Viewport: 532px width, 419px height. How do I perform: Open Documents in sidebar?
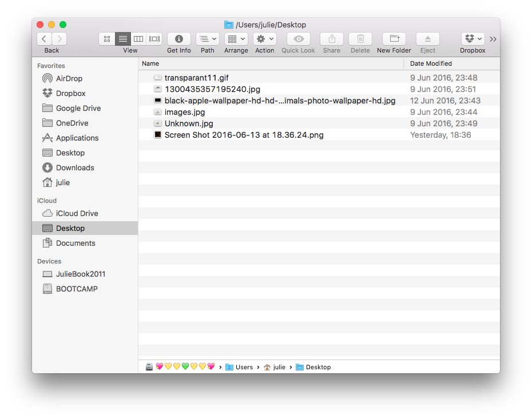click(85, 243)
